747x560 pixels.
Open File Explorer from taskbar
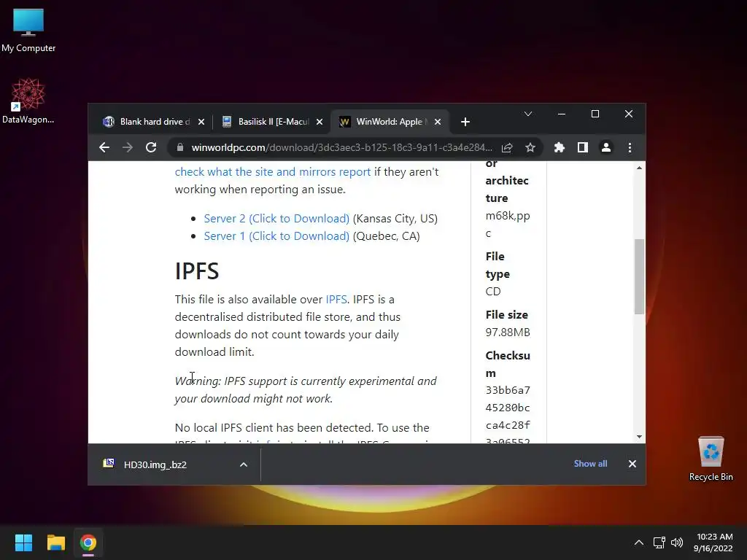55,542
